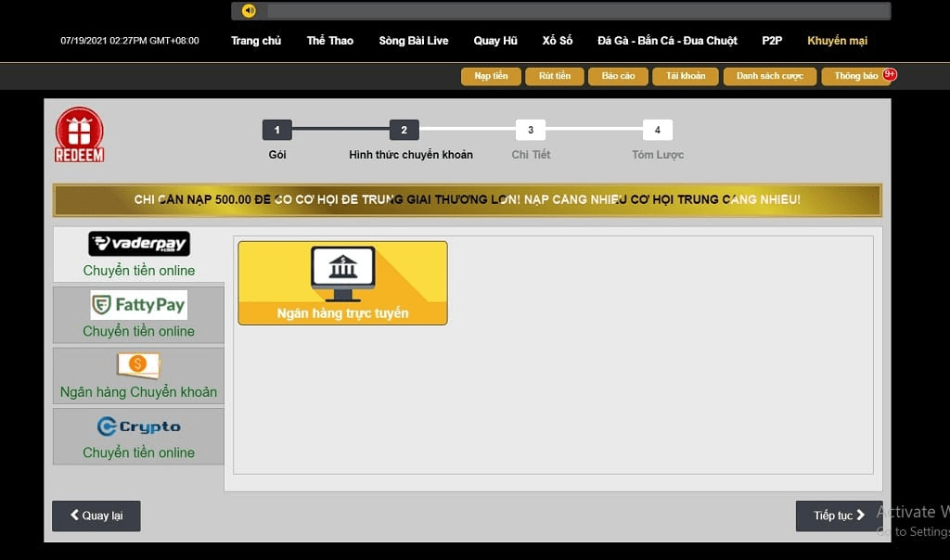The height and width of the screenshot is (560, 950).
Task: Pick the Crypto payment logo
Action: [x=139, y=426]
